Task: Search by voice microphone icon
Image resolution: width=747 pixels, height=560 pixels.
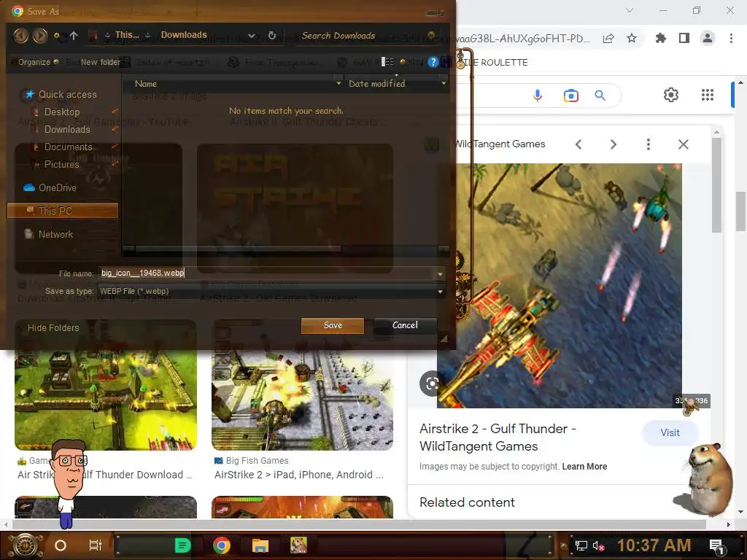Action: (538, 96)
